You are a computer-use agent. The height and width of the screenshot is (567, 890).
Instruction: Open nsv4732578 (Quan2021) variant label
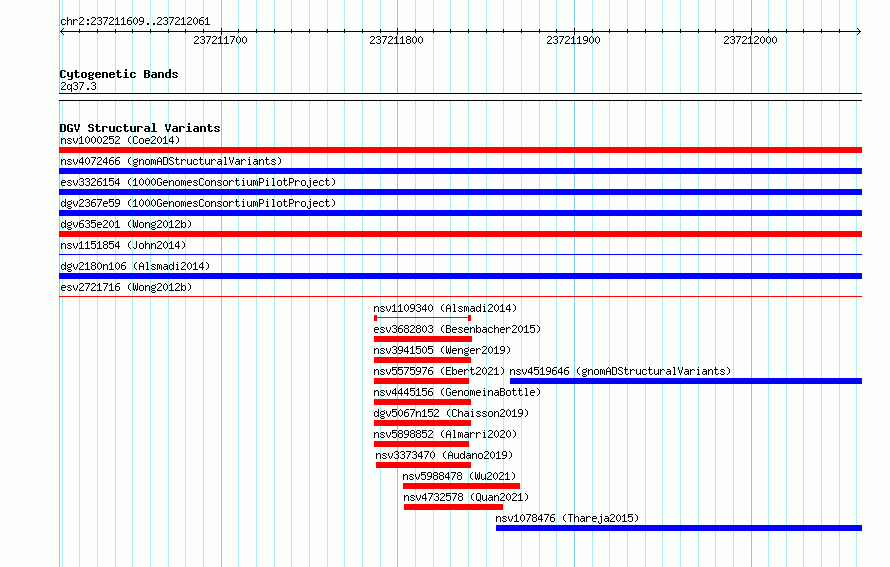(x=466, y=497)
